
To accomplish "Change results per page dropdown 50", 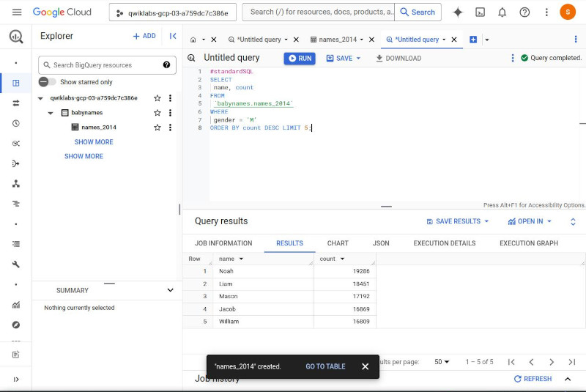I will point(442,362).
